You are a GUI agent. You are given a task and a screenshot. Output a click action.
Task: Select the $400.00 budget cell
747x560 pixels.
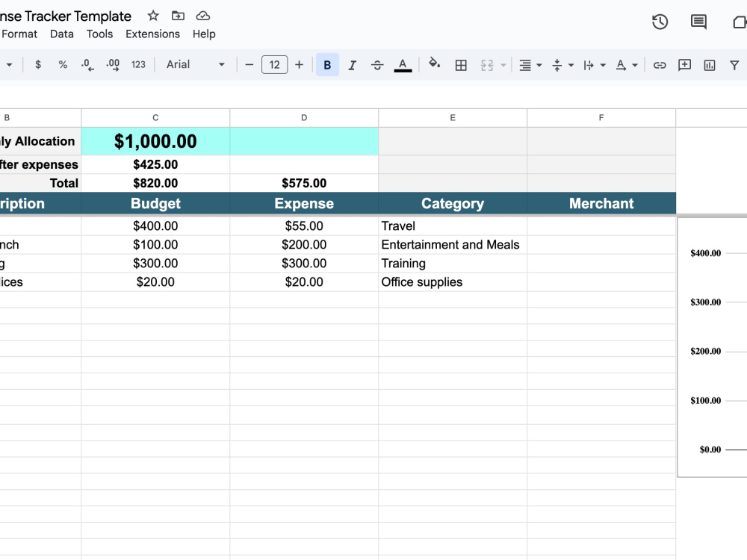click(x=155, y=225)
